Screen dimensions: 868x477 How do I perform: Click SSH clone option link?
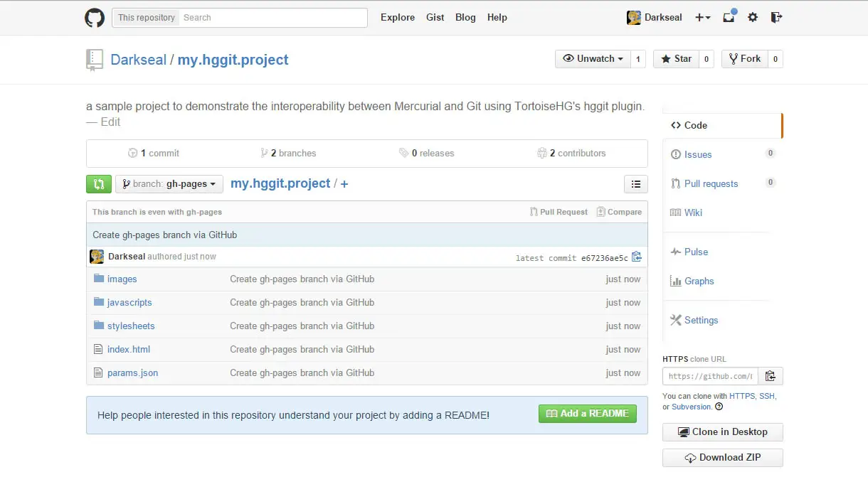click(766, 396)
